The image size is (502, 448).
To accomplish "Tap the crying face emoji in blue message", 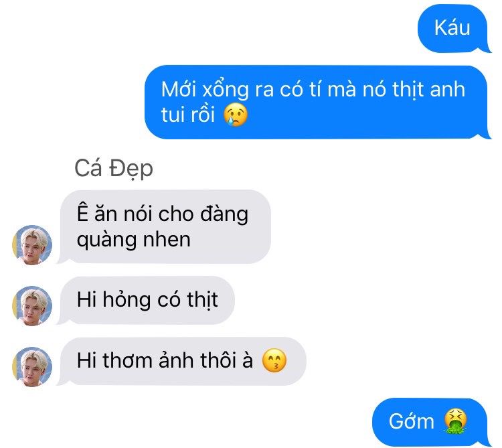I will click(x=236, y=115).
